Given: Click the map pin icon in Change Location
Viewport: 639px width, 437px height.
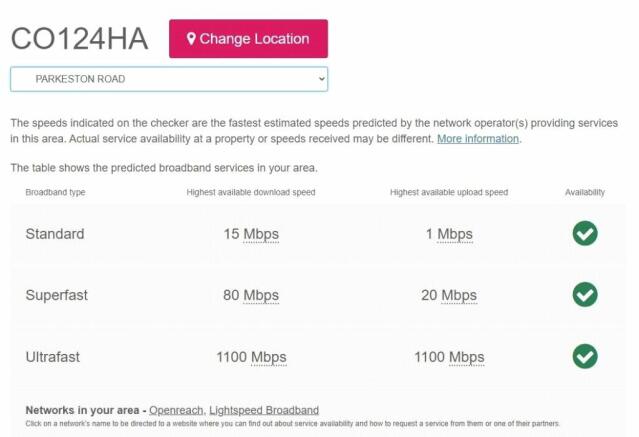Looking at the screenshot, I should [x=191, y=39].
